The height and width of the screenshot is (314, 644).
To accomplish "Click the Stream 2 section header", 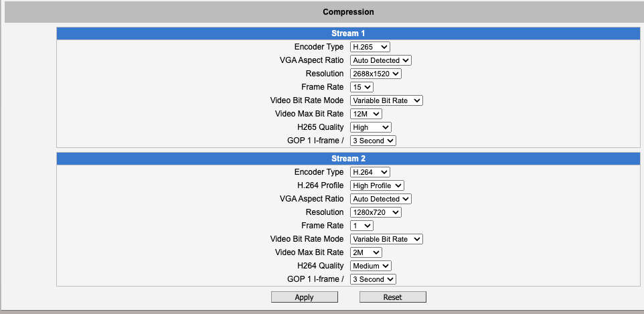I will point(348,159).
